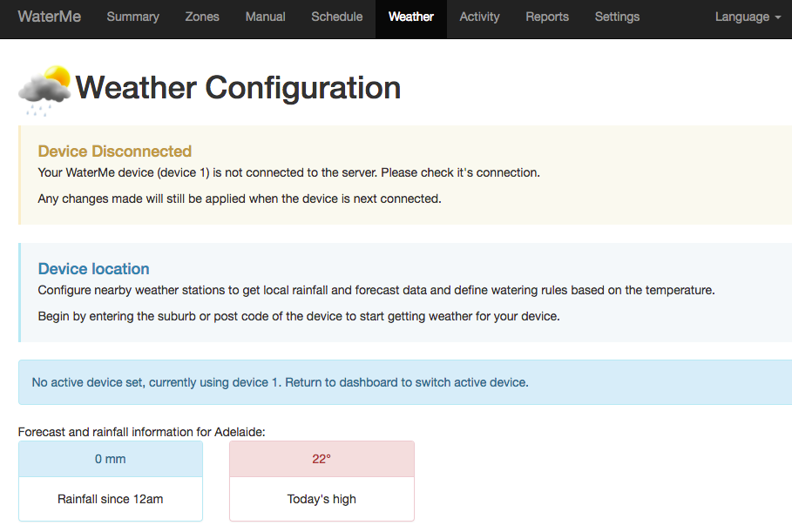Viewport: 792px width, 532px height.
Task: Click the Device location info heading
Action: click(93, 269)
